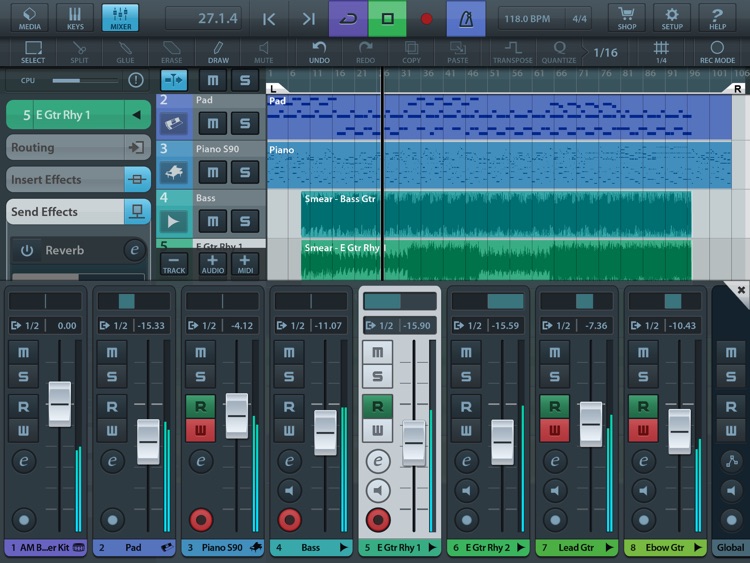Open the Shop

click(x=627, y=18)
